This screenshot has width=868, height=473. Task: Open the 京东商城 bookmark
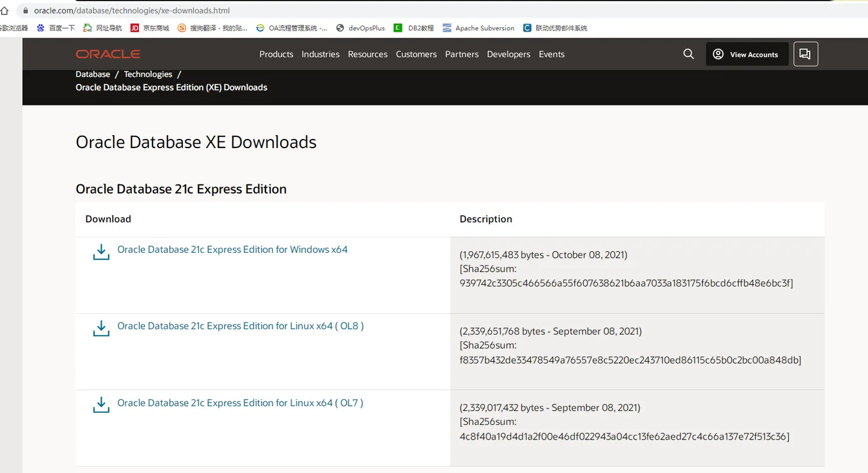150,28
